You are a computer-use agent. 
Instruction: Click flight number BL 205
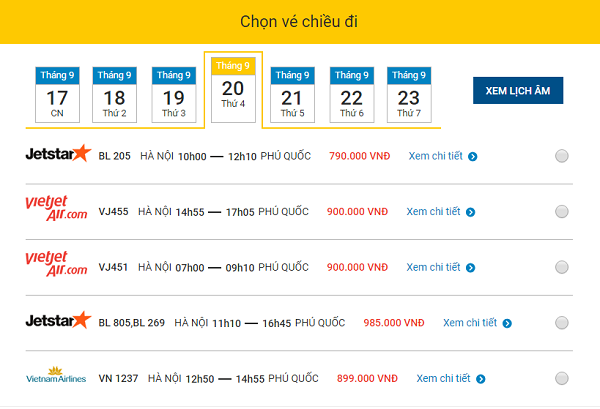click(114, 156)
